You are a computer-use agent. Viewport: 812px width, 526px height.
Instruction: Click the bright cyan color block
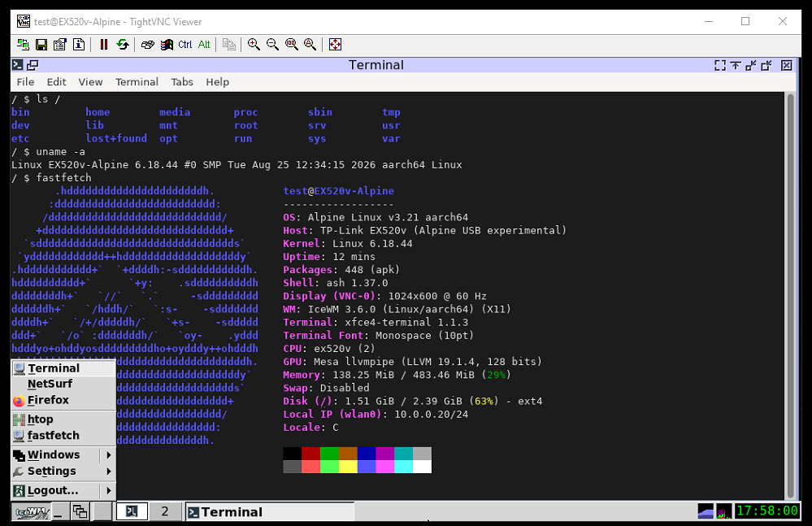click(403, 467)
